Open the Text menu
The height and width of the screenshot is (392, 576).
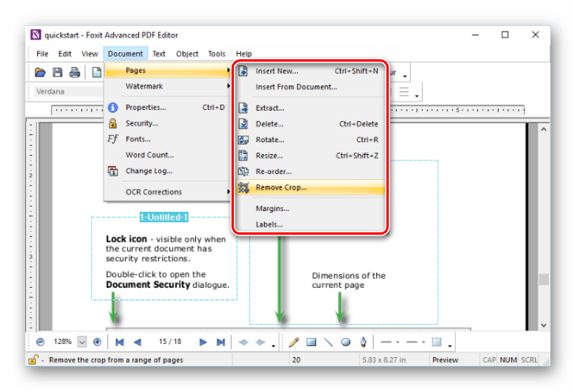tap(159, 54)
